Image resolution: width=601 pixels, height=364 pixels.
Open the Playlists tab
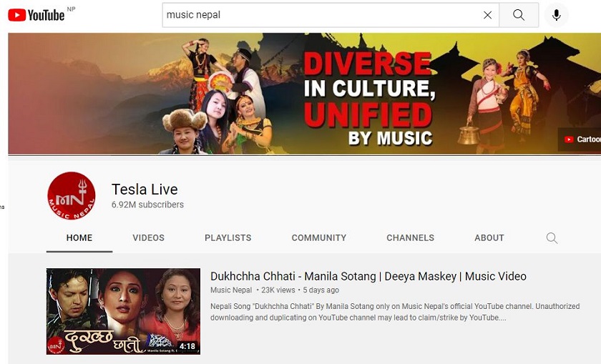pos(228,238)
